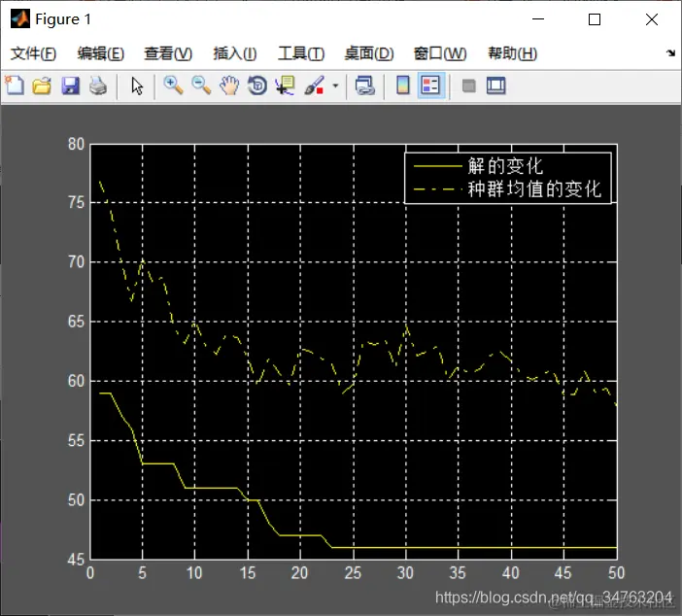Minimize the Figure 1 window
Screen dimensions: 682x616
click(x=538, y=19)
